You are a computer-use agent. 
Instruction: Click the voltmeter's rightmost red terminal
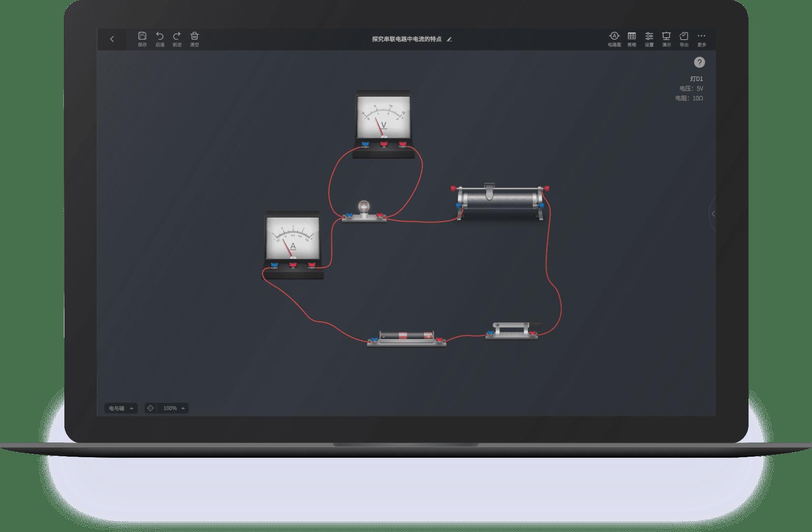point(403,145)
